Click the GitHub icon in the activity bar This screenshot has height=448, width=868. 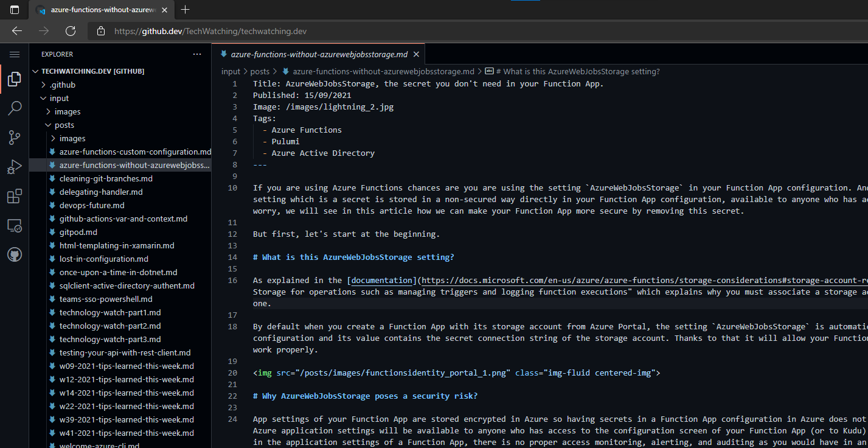tap(15, 254)
